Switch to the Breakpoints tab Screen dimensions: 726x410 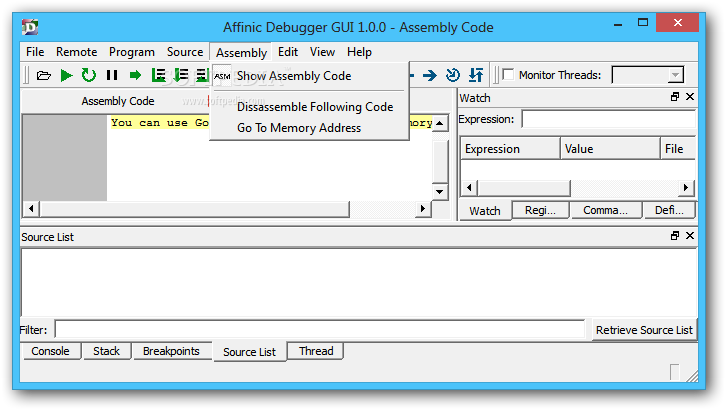click(171, 351)
